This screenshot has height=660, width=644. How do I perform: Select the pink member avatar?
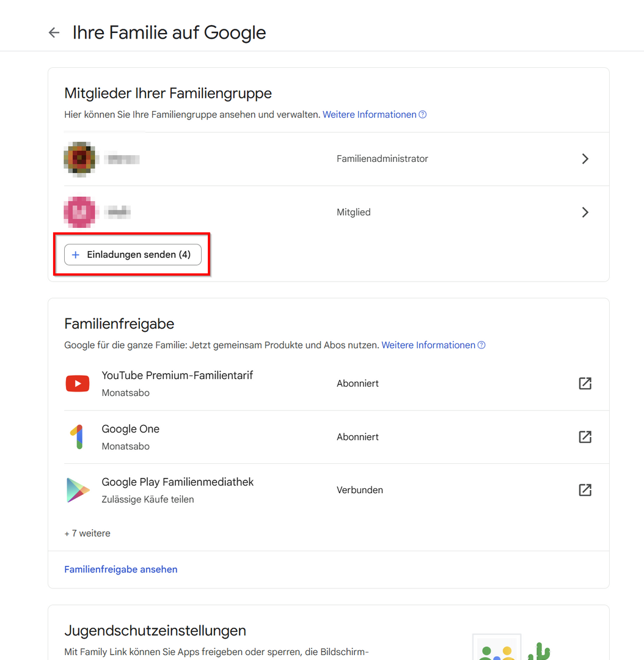pos(79,212)
